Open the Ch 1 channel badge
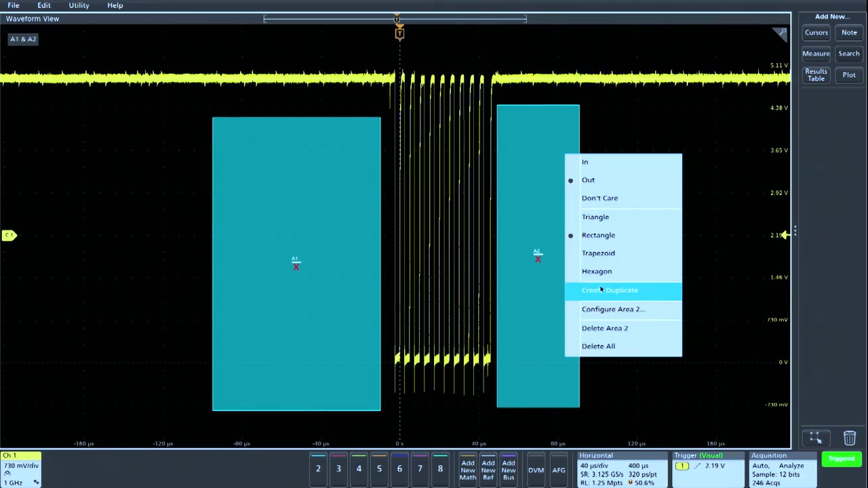This screenshot has width=868, height=488. click(x=20, y=469)
